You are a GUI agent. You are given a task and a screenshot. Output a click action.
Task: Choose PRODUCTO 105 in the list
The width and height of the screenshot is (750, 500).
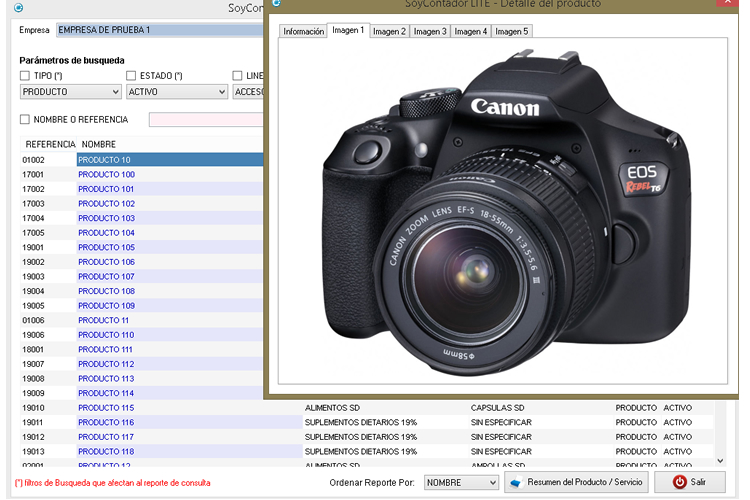point(106,247)
